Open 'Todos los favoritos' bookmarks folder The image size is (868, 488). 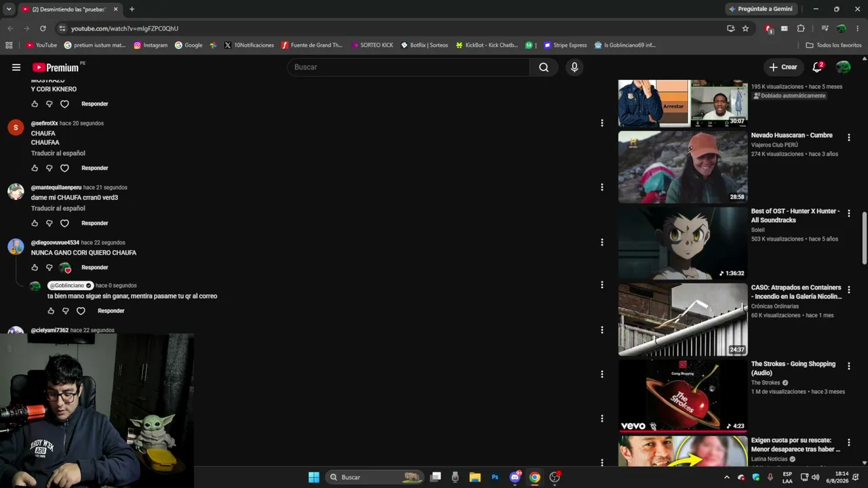pos(834,45)
